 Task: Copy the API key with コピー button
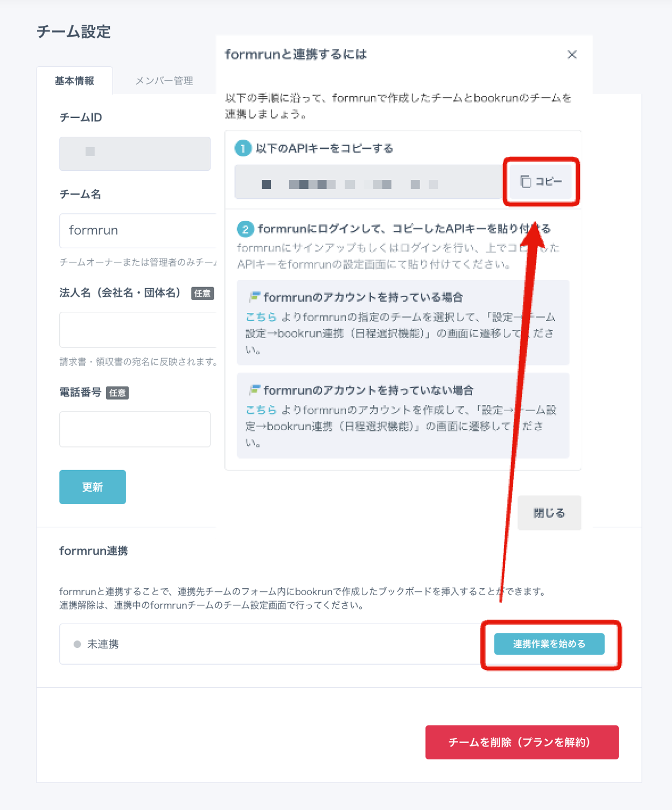541,181
